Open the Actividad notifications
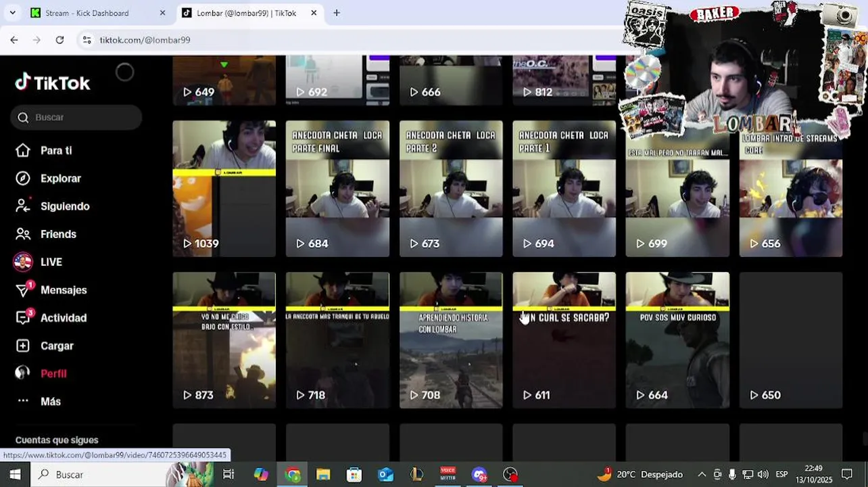 pos(64,318)
